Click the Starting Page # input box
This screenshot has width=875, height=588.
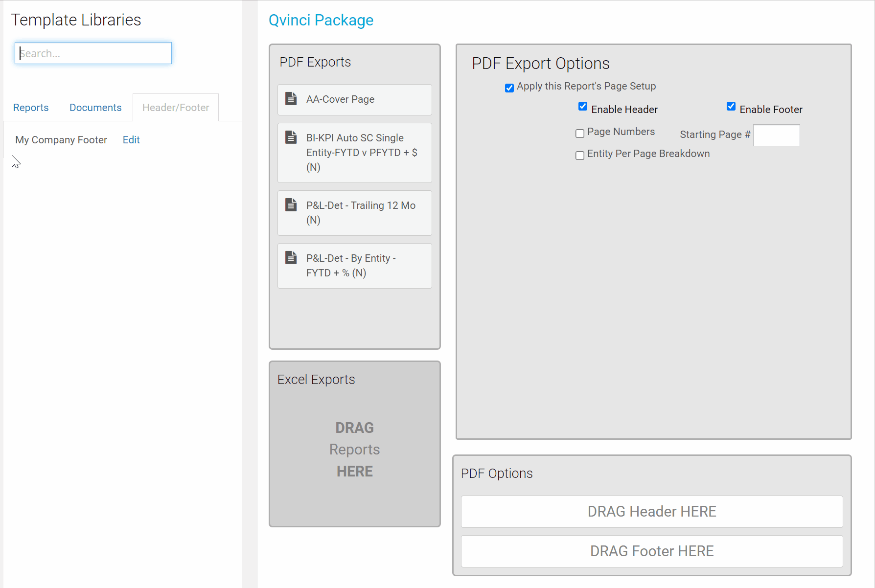pyautogui.click(x=776, y=135)
